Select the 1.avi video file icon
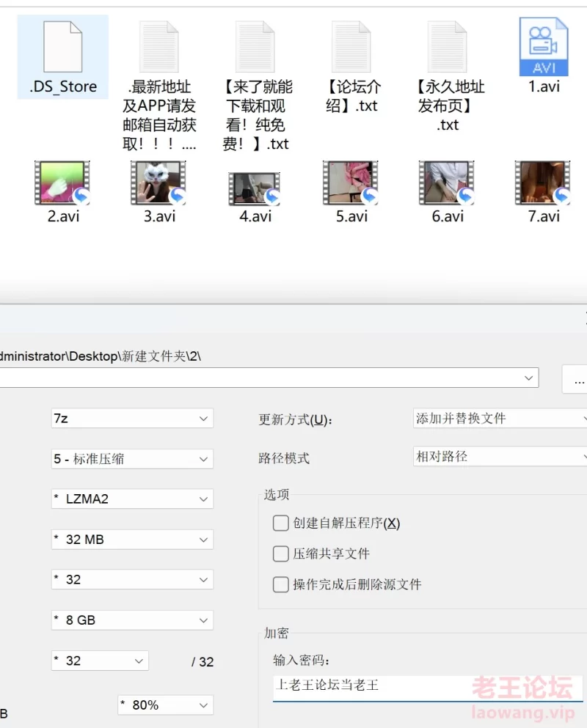Screen dimensions: 587x728 tap(543, 46)
